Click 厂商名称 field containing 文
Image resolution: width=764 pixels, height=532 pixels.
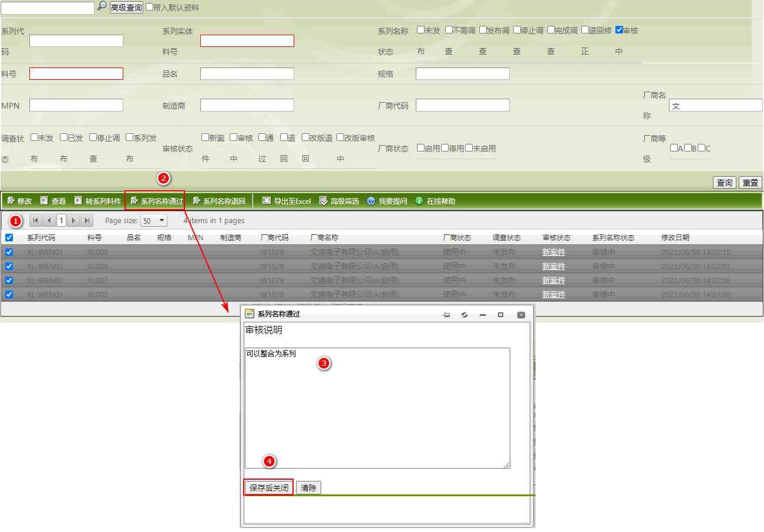[x=716, y=105]
